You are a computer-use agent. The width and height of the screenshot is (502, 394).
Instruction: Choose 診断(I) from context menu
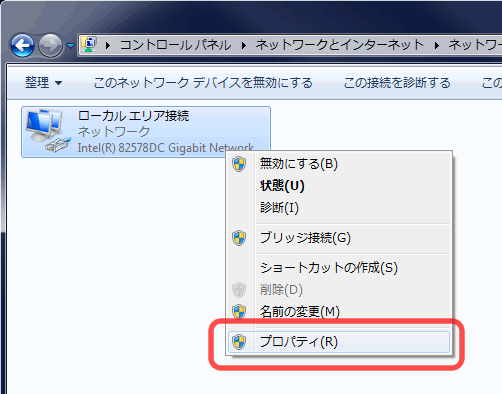coord(339,208)
